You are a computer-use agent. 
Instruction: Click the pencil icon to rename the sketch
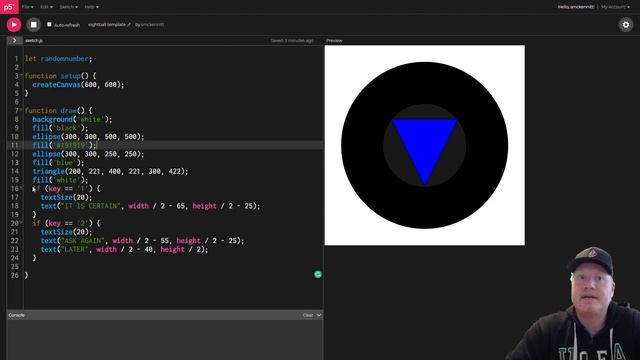click(129, 24)
